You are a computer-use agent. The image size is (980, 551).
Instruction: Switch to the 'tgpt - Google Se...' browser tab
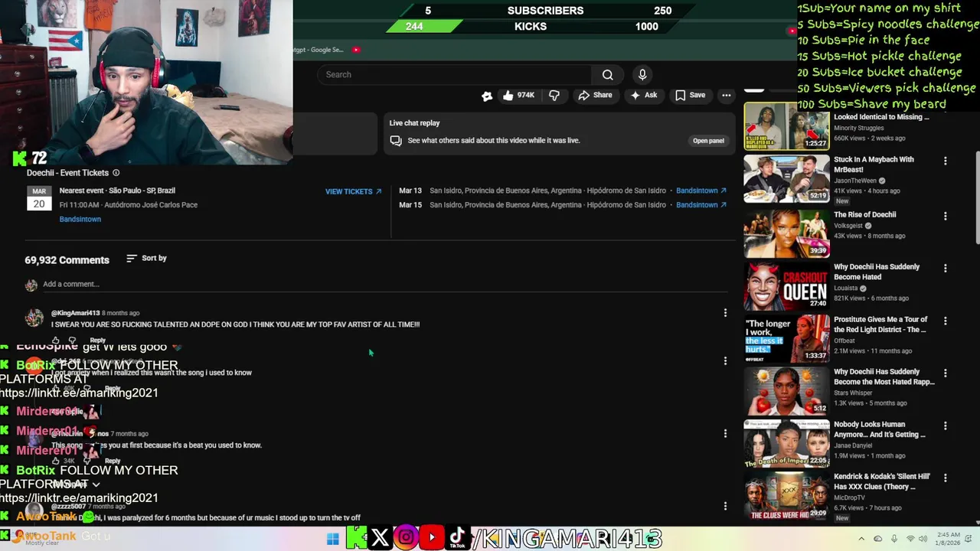pos(318,50)
